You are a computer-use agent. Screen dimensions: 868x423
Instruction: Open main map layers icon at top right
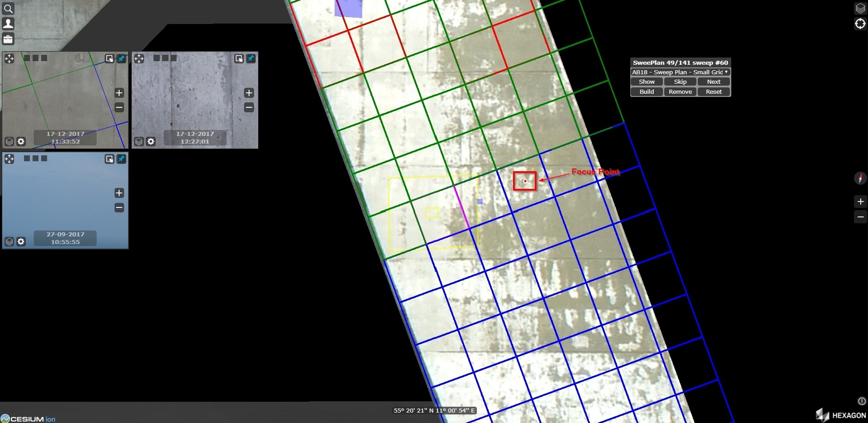pos(860,8)
